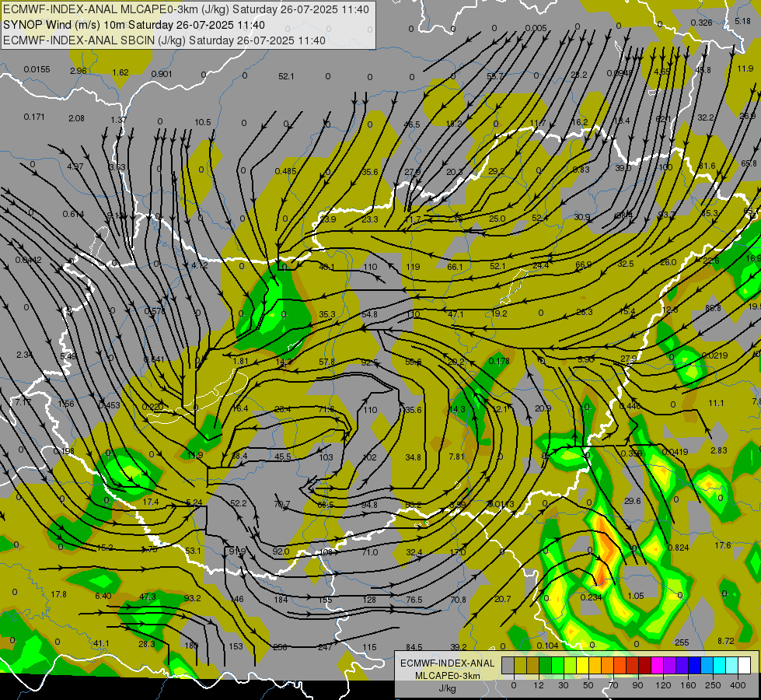761x700 pixels.
Task: Select the cyan legend swatch
Action: pyautogui.click(x=719, y=665)
